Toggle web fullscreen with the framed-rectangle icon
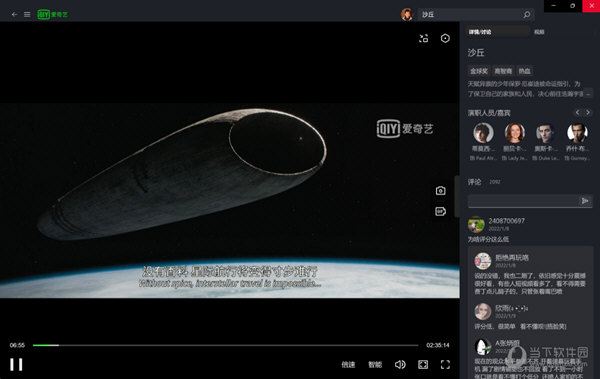The image size is (600, 379). [x=423, y=365]
